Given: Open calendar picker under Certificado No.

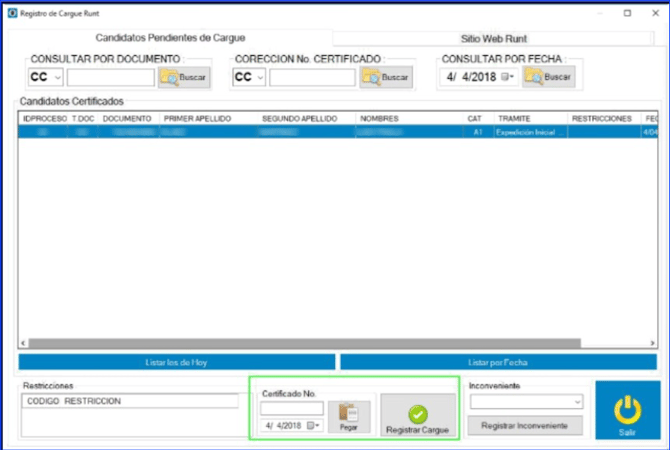Looking at the screenshot, I should point(317,425).
